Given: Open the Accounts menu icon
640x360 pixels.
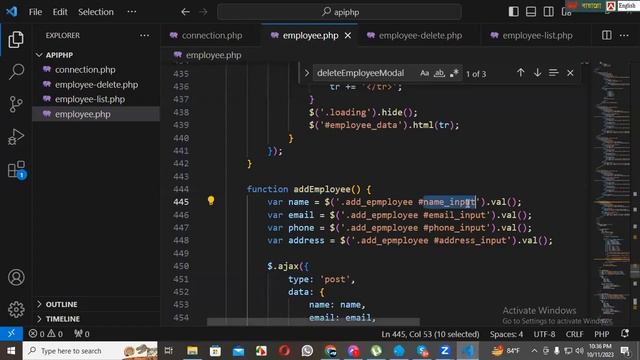Looking at the screenshot, I should pyautogui.click(x=16, y=277).
